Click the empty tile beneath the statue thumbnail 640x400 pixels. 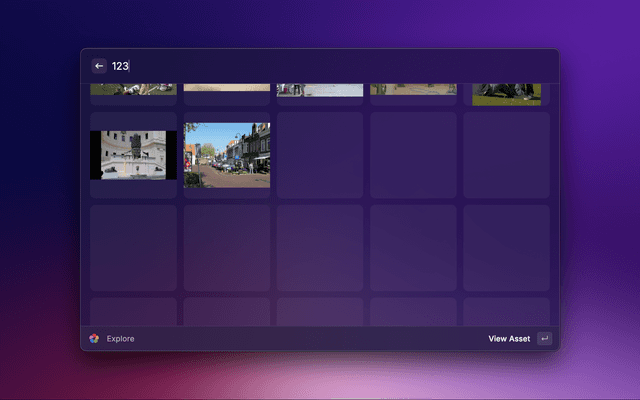click(507, 155)
